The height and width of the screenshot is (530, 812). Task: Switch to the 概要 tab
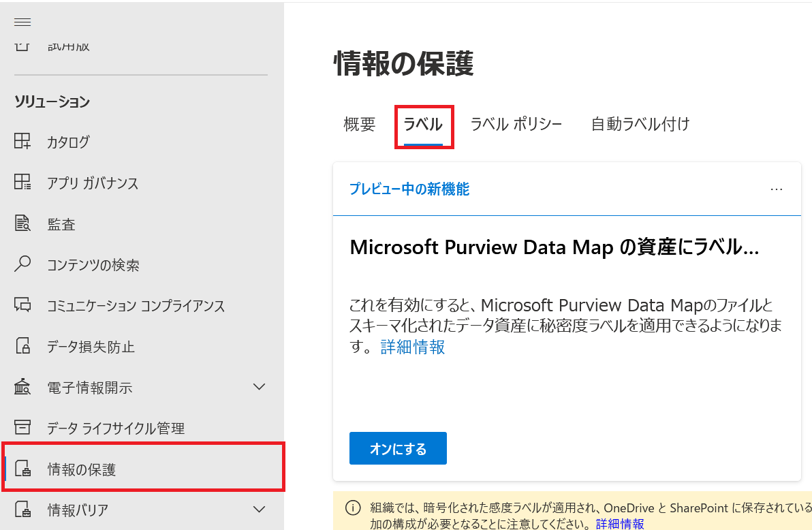click(360, 125)
